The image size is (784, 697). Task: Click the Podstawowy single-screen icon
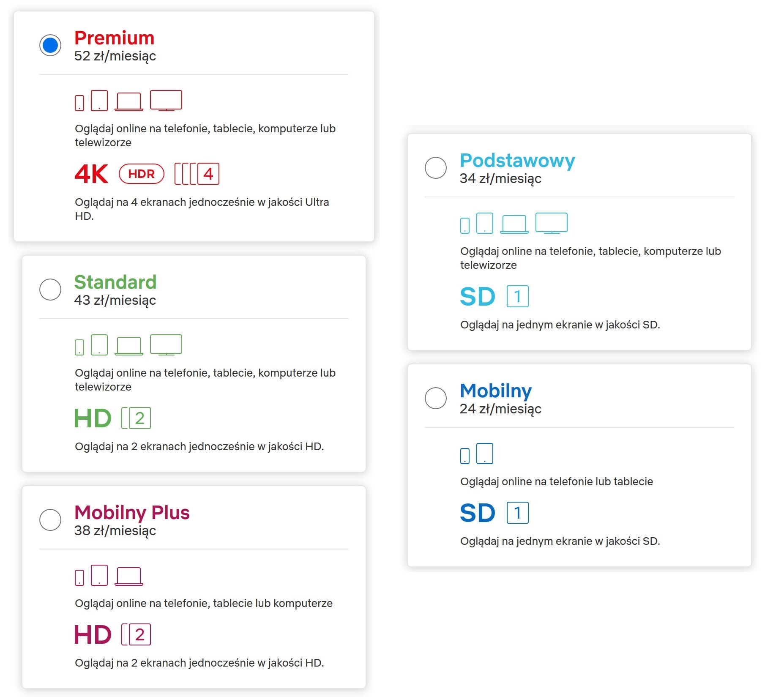(518, 296)
